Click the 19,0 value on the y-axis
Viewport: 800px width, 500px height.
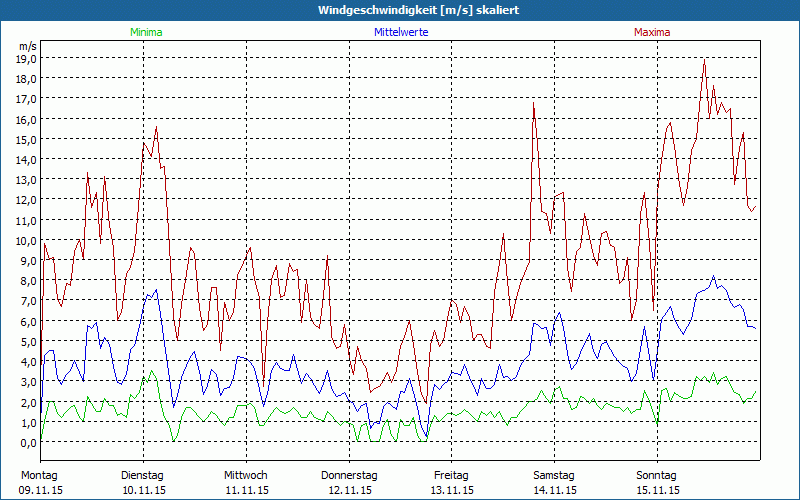coord(26,58)
